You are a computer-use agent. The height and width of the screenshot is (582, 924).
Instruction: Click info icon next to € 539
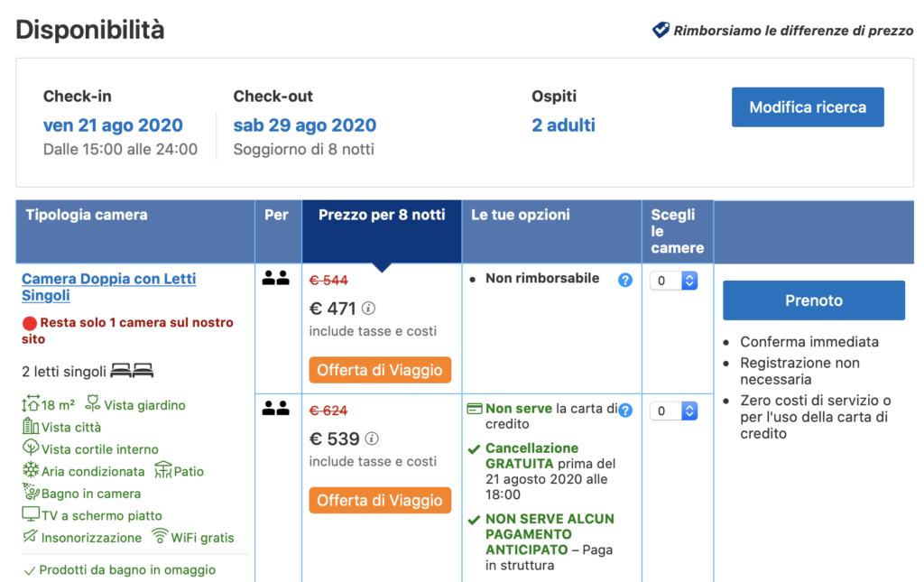click(372, 439)
